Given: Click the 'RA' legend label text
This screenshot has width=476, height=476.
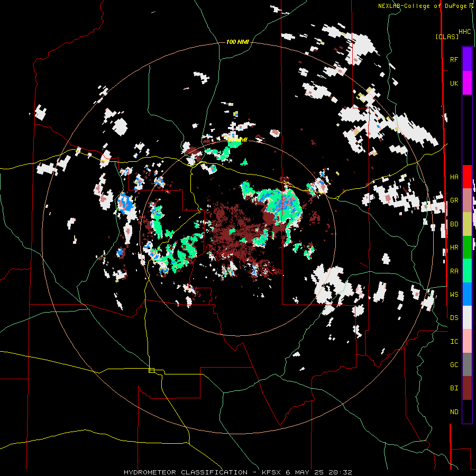Looking at the screenshot, I should tap(454, 271).
